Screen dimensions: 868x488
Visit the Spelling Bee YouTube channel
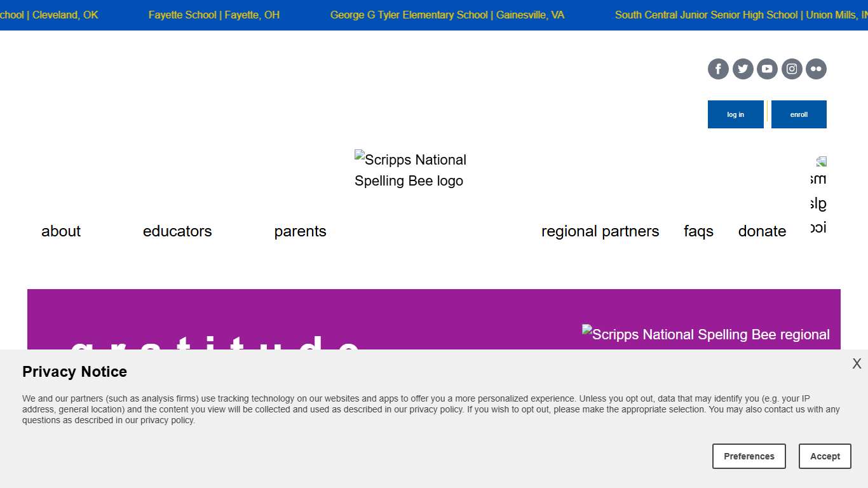[x=767, y=69]
